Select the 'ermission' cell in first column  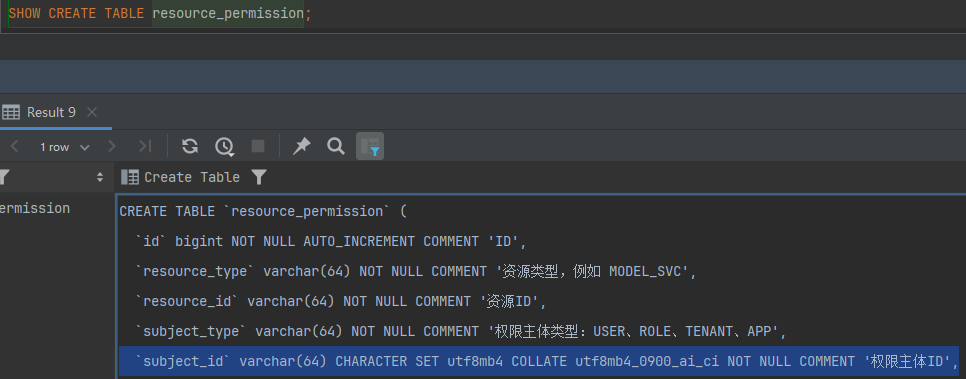(34, 208)
